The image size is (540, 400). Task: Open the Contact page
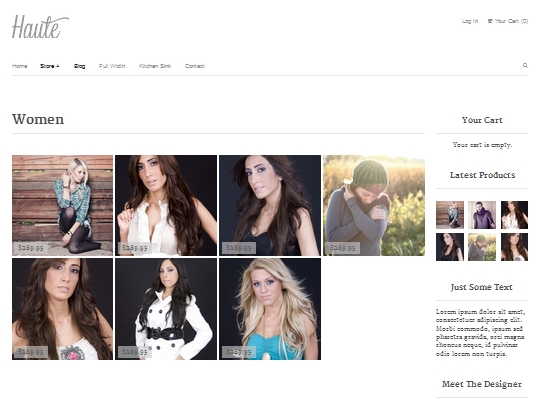click(195, 66)
